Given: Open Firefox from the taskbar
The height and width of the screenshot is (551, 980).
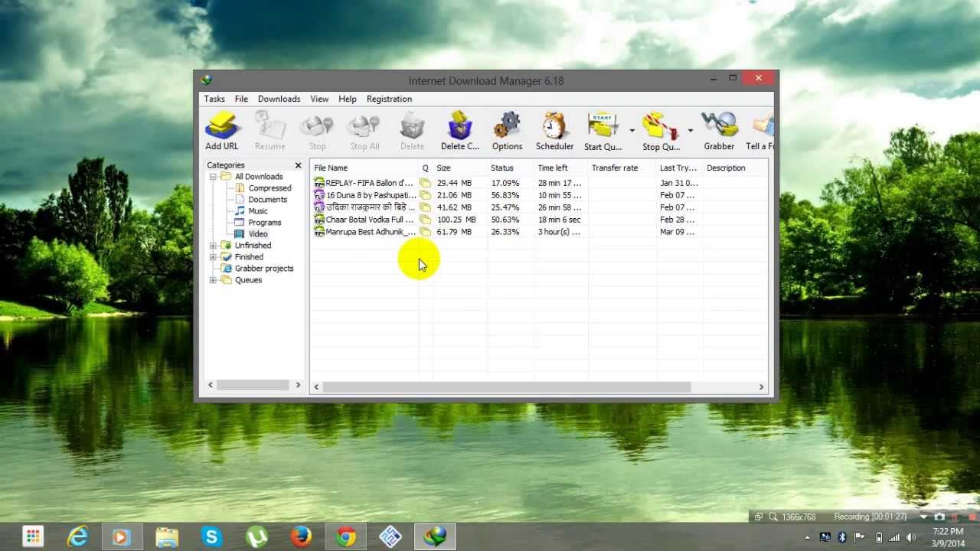Looking at the screenshot, I should coord(301,536).
